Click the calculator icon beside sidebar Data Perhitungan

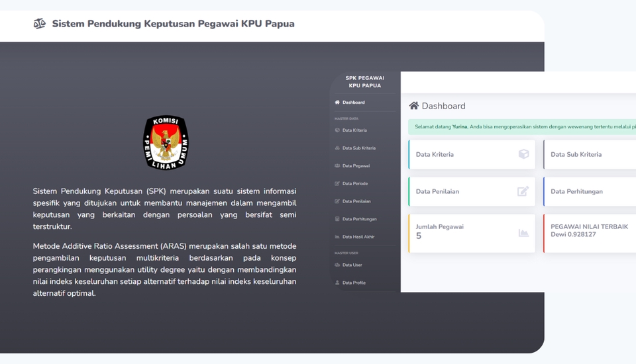click(x=337, y=219)
